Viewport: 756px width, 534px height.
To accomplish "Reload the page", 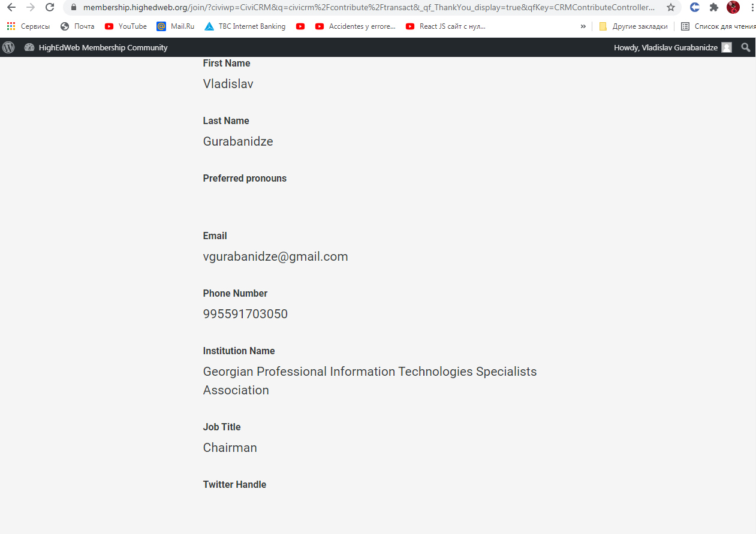I will pyautogui.click(x=50, y=8).
